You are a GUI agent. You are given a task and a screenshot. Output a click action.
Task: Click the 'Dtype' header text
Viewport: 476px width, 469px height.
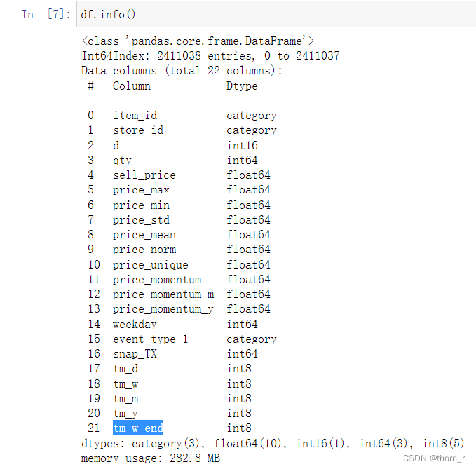point(242,86)
